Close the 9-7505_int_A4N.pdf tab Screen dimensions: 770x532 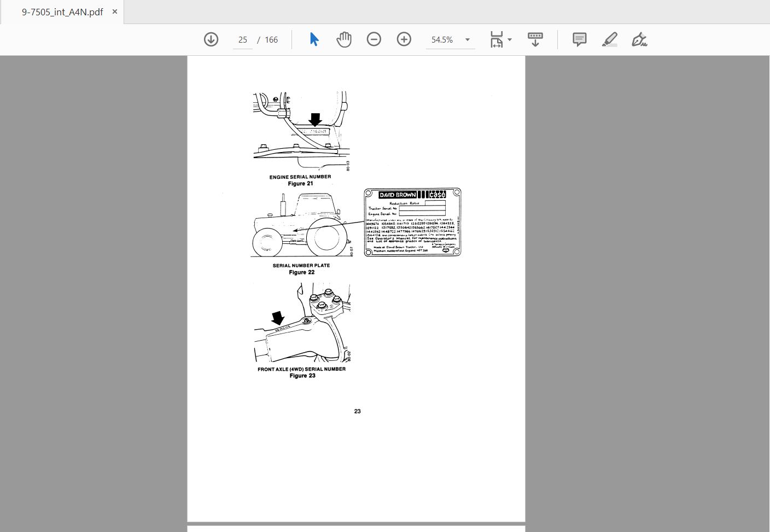(x=115, y=11)
